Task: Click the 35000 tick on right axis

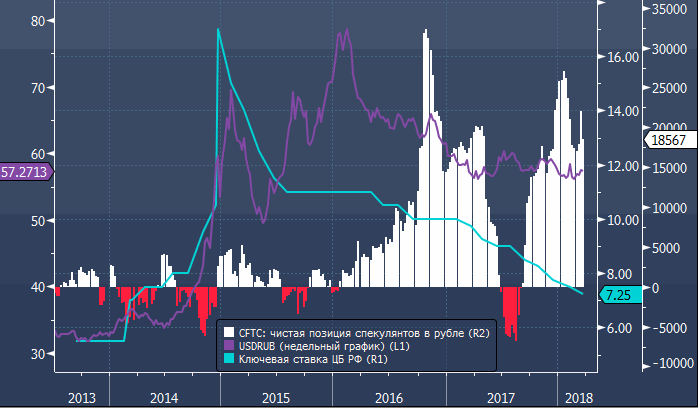Action: (671, 9)
